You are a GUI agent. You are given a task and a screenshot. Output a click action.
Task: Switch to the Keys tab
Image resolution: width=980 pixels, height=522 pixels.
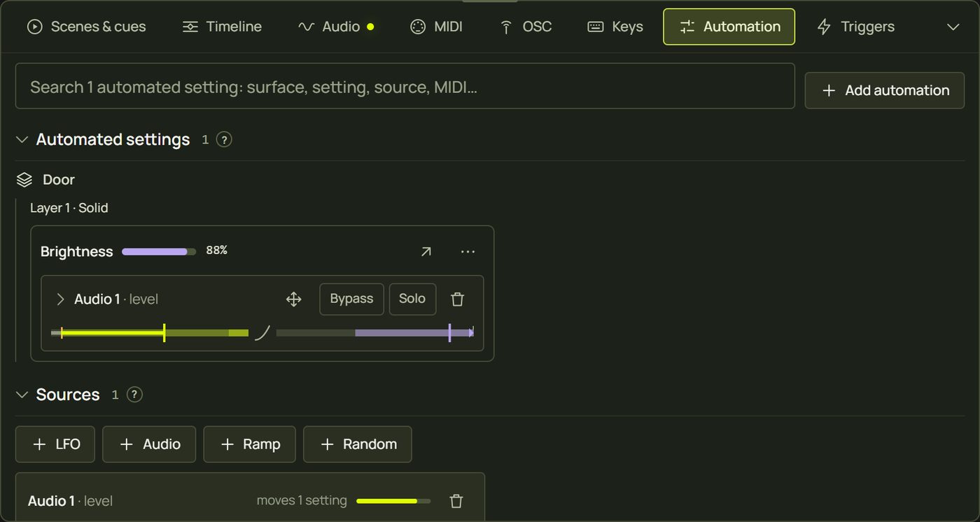click(615, 27)
